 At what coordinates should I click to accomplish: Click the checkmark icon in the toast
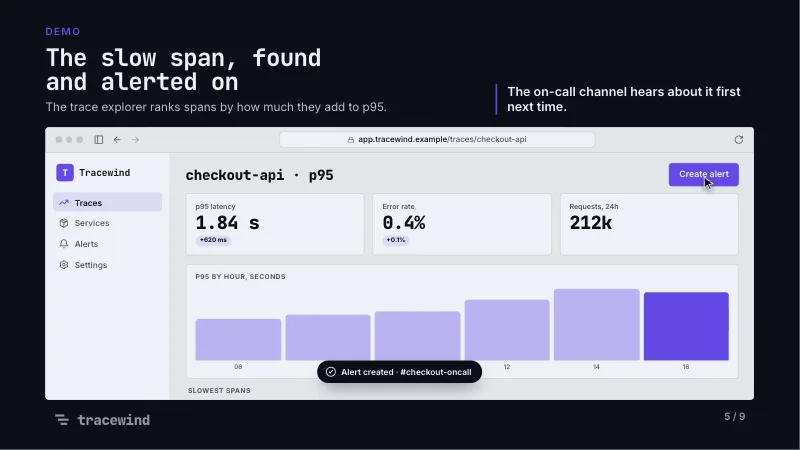point(331,372)
